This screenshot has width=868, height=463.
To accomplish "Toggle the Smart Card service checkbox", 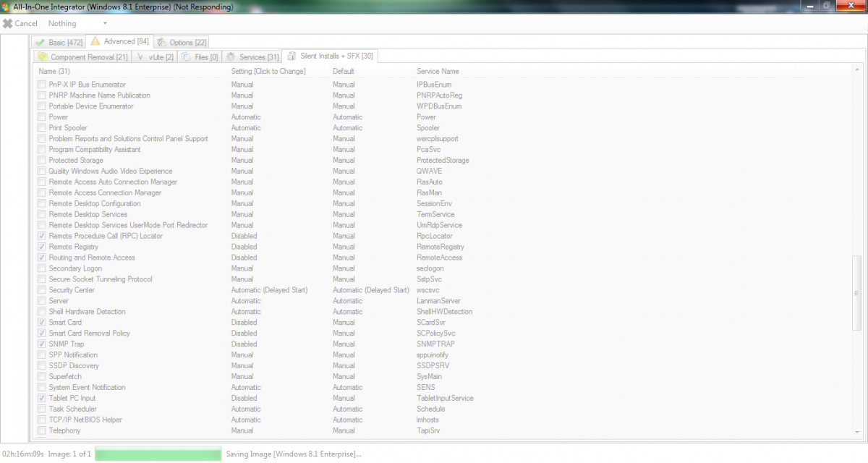I will 42,323.
